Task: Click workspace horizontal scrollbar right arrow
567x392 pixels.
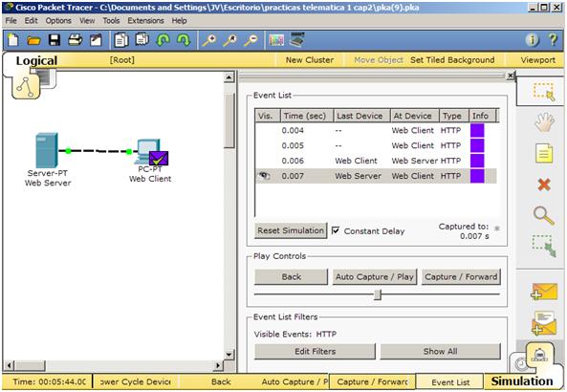Action: (x=217, y=365)
